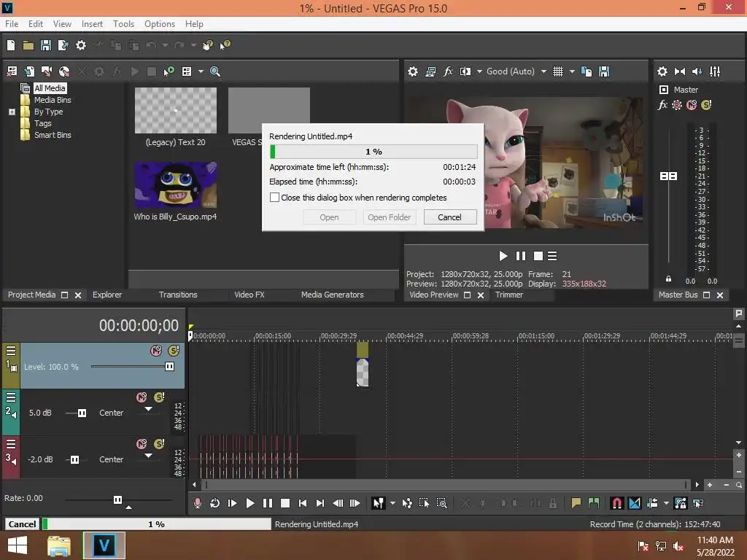The image size is (747, 560).
Task: Save the preview snapshot to a file
Action: [x=604, y=71]
